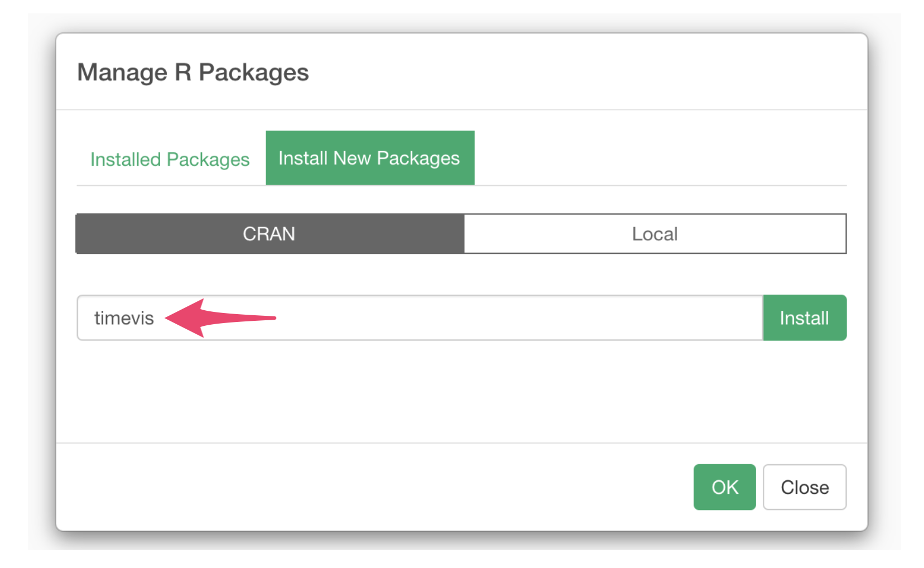Activate the dark CRAN segment button
The height and width of the screenshot is (568, 924).
point(269,233)
